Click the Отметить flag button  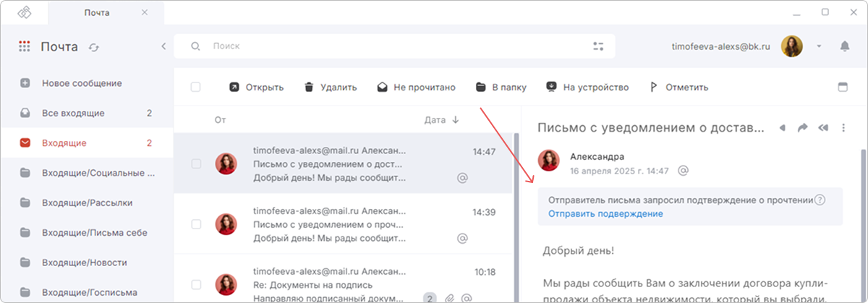pos(678,88)
